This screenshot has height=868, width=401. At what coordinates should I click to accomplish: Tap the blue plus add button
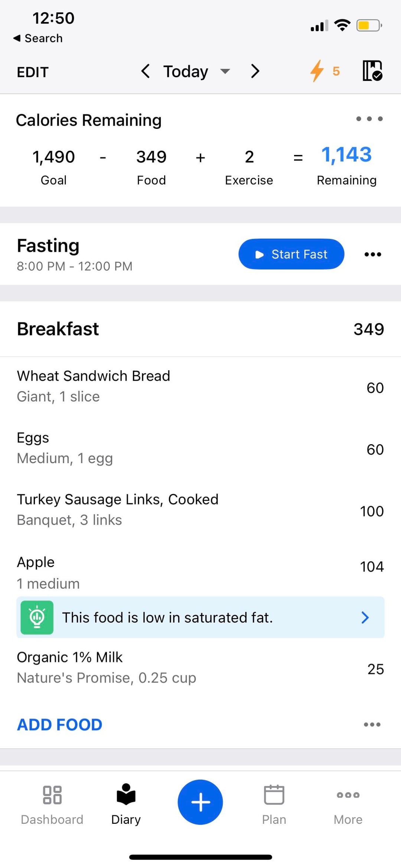click(x=200, y=802)
